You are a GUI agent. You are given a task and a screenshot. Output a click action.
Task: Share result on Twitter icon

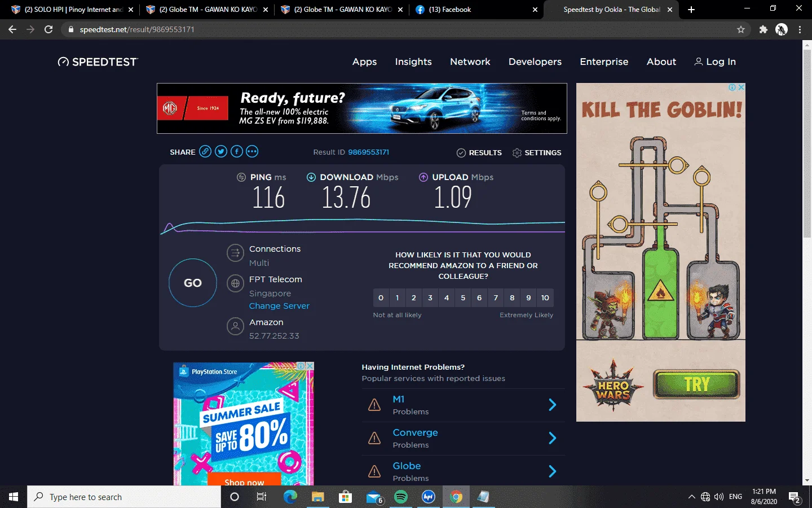[x=221, y=151]
